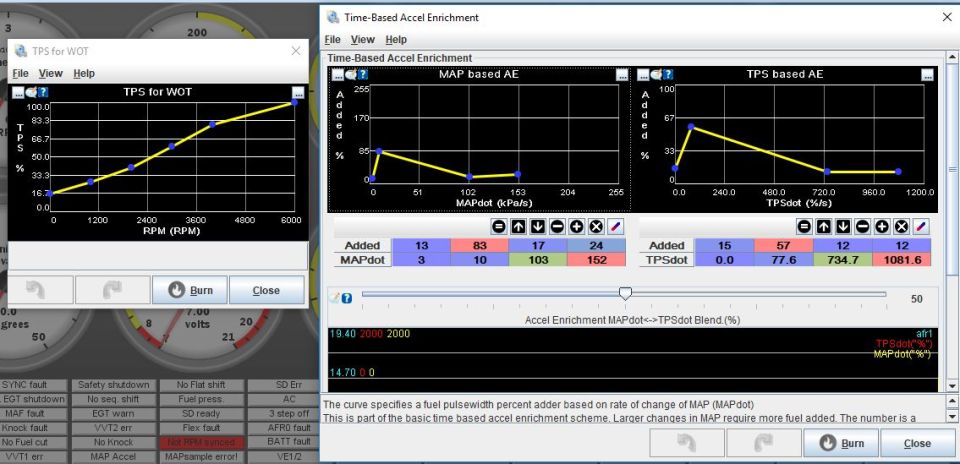
Task: Select MAP Added cell with value 24
Action: point(596,245)
